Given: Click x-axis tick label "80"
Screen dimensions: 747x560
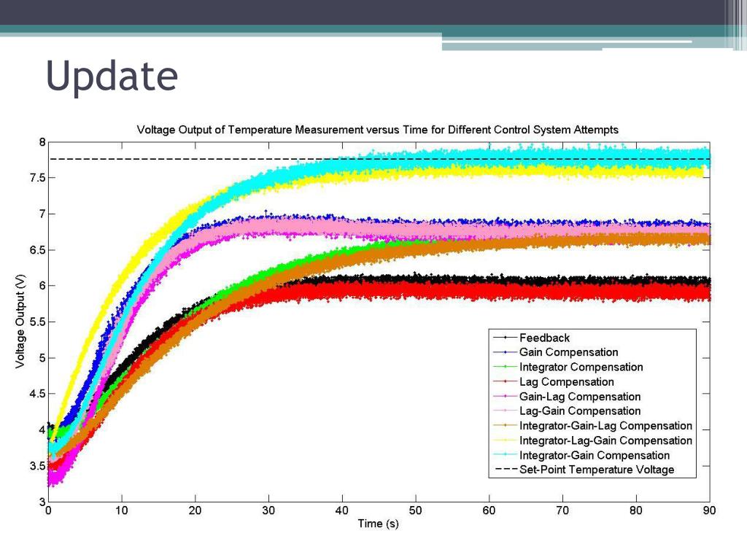Looking at the screenshot, I should (x=635, y=510).
